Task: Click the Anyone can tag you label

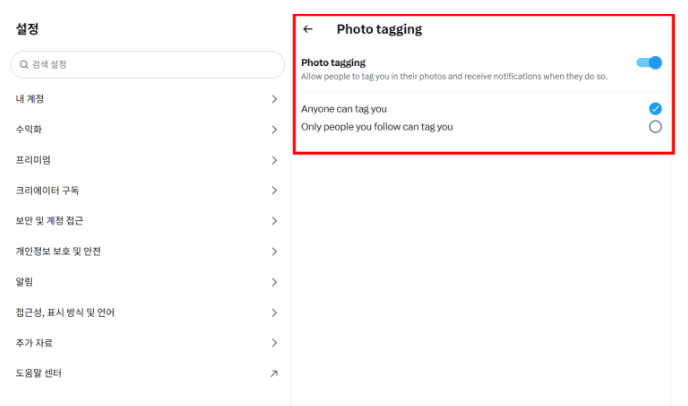Action: (344, 108)
